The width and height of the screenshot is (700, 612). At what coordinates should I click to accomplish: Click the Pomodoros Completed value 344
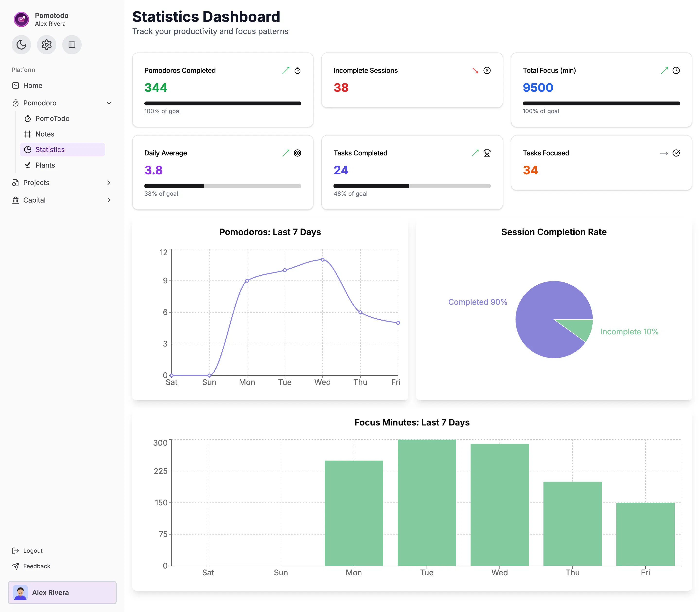pyautogui.click(x=156, y=88)
